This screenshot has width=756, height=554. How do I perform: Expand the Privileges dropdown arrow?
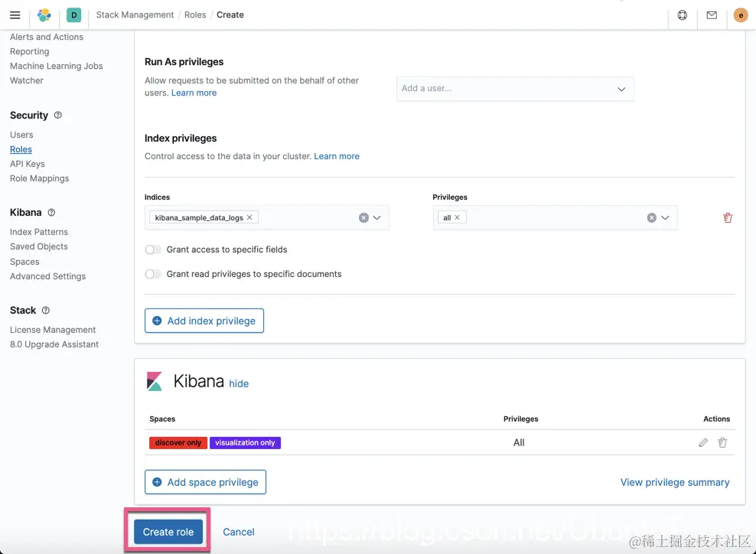[666, 218]
